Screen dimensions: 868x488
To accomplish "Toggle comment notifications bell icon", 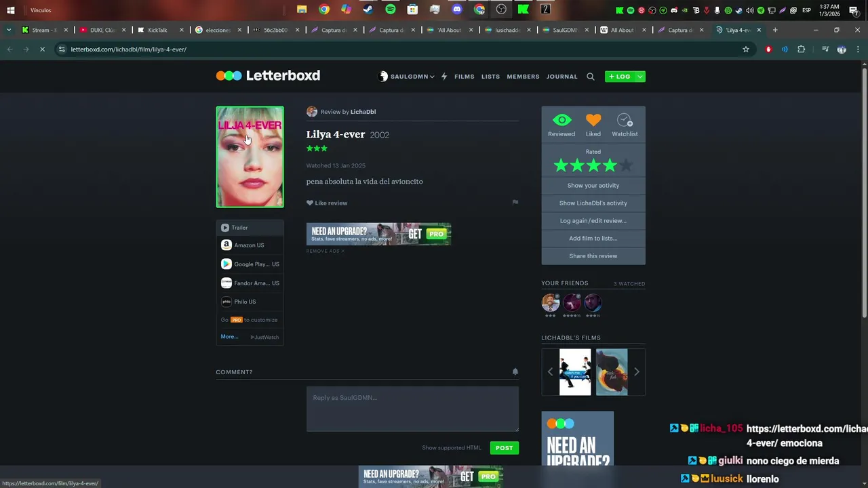I will click(515, 371).
